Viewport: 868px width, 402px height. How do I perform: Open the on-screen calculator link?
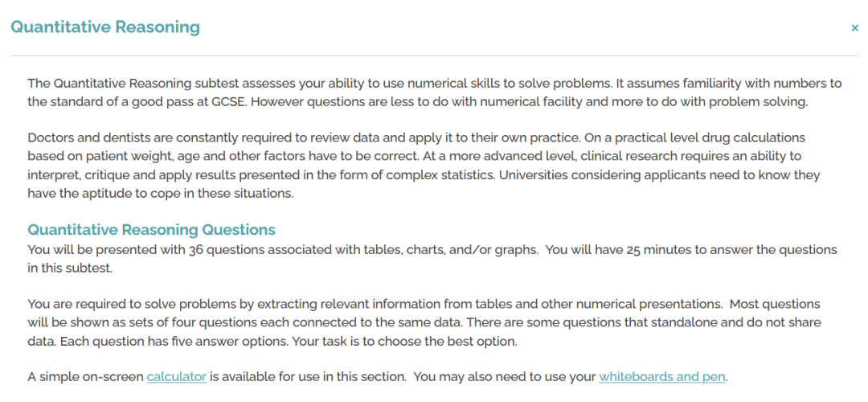177,377
